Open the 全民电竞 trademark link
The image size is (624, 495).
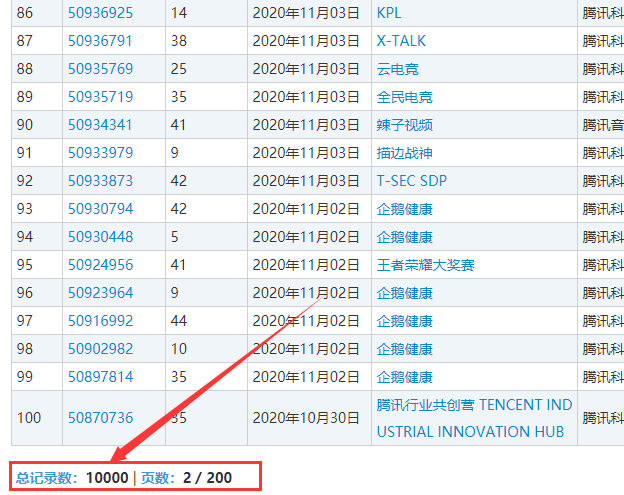tap(404, 97)
